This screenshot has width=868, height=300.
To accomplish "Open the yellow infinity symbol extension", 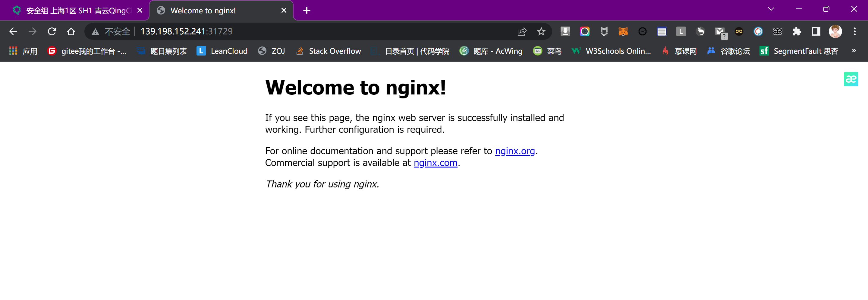I will click(739, 31).
